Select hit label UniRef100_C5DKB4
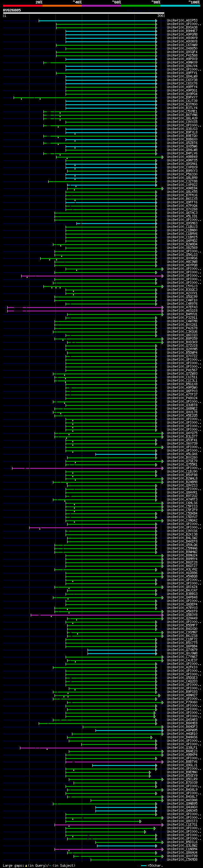 click(x=182, y=513)
